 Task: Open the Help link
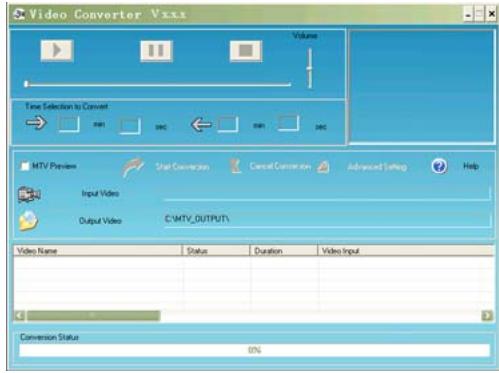point(471,166)
